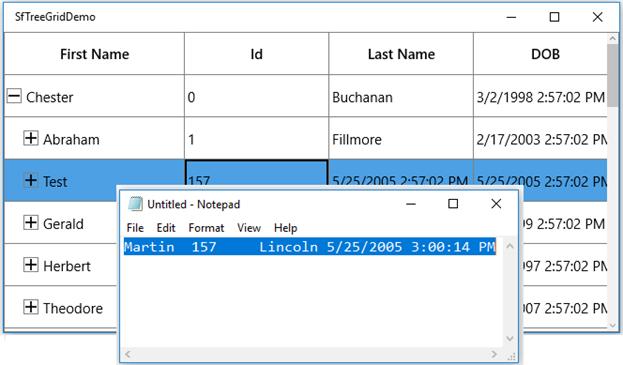Click Notepad's vertical scroll down arrow
Screen dimensions: 623x365
pyautogui.click(x=510, y=338)
